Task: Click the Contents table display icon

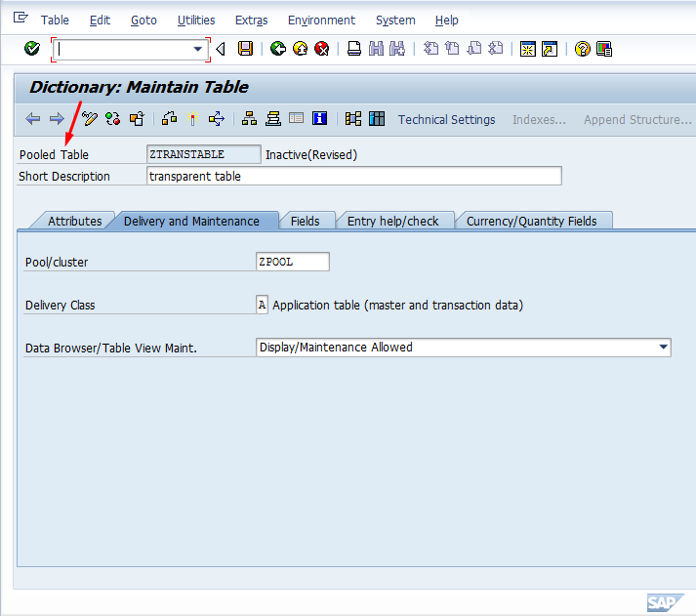Action: pos(296,118)
